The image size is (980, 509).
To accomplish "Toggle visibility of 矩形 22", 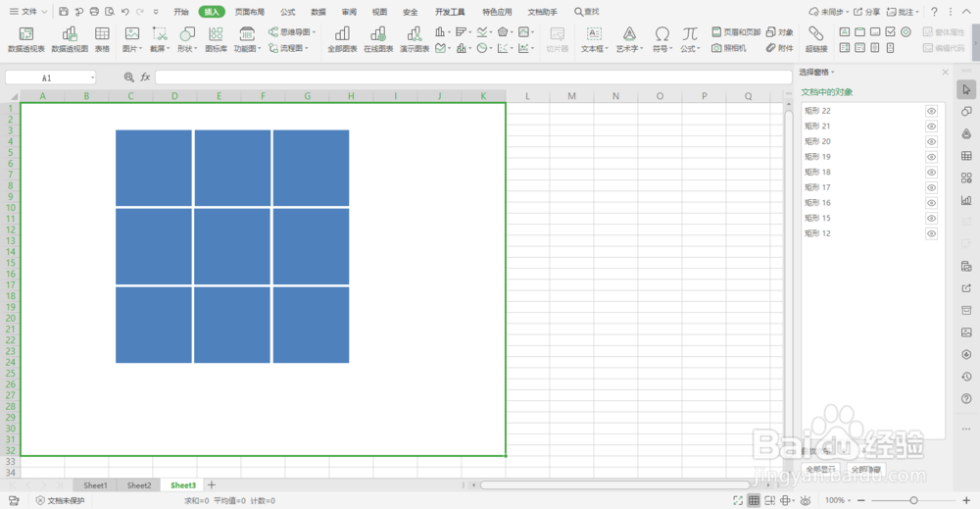I will [931, 111].
